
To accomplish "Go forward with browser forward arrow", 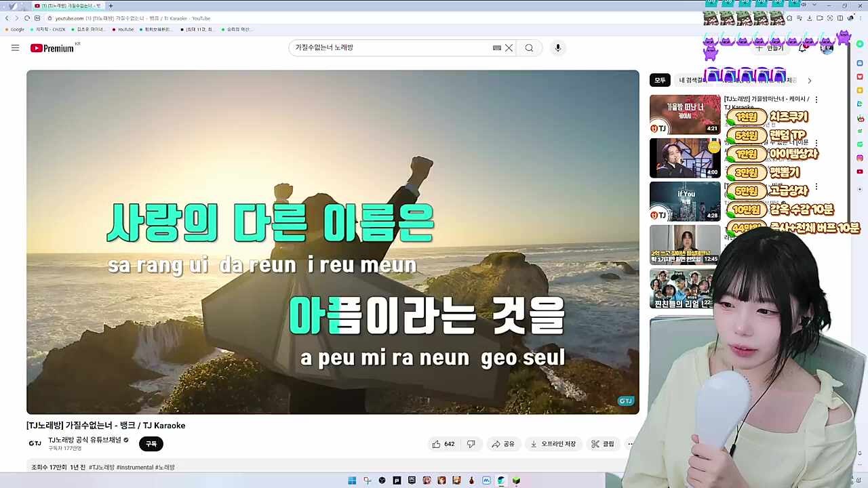I will click(x=16, y=18).
